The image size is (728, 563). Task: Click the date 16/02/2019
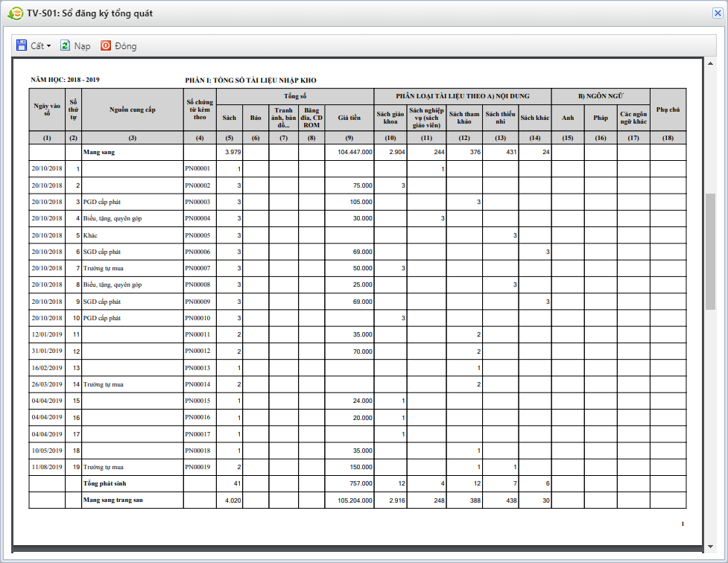(x=47, y=368)
